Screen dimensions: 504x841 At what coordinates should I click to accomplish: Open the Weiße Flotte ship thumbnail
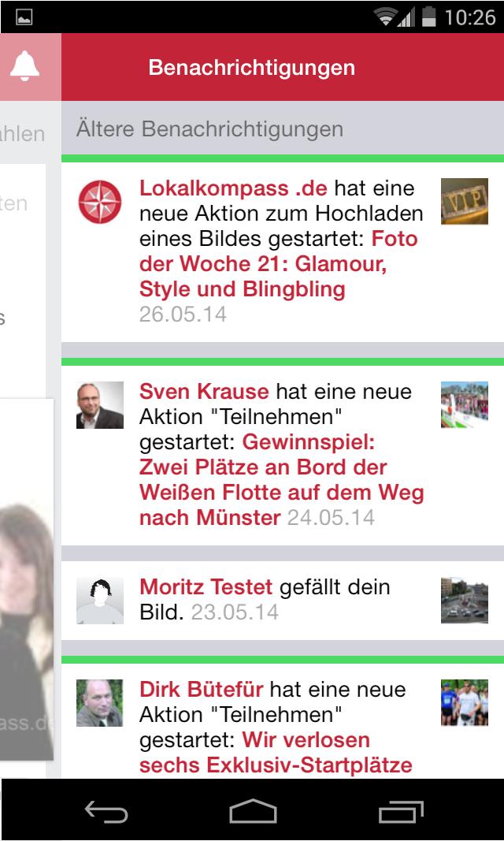pyautogui.click(x=465, y=404)
